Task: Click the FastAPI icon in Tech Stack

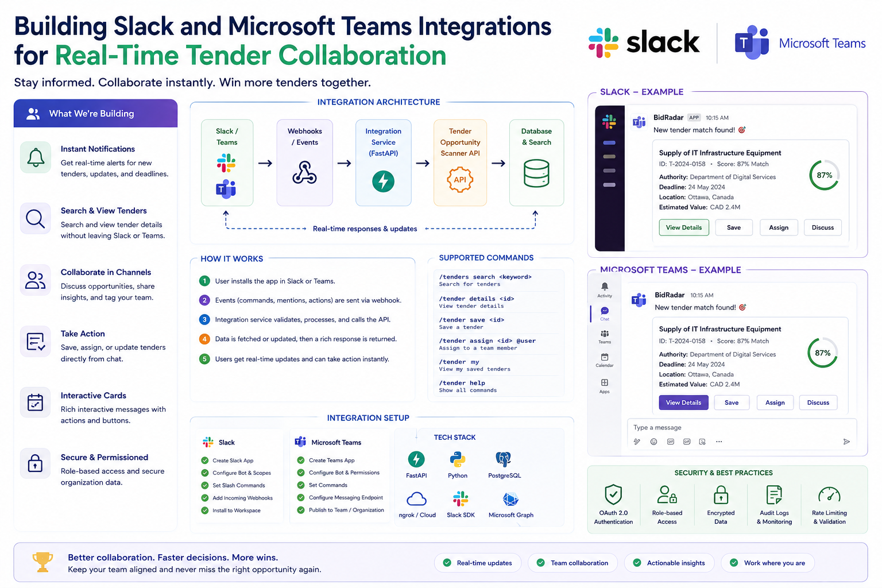Action: (416, 459)
